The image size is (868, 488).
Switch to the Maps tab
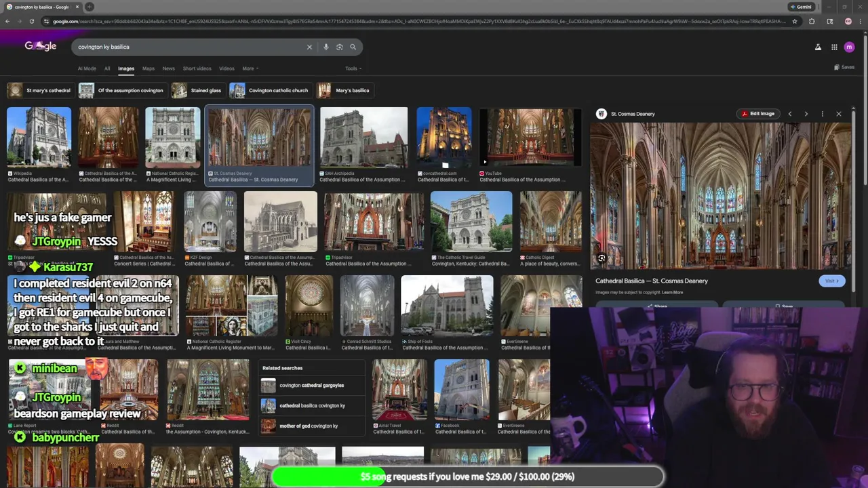click(x=149, y=68)
